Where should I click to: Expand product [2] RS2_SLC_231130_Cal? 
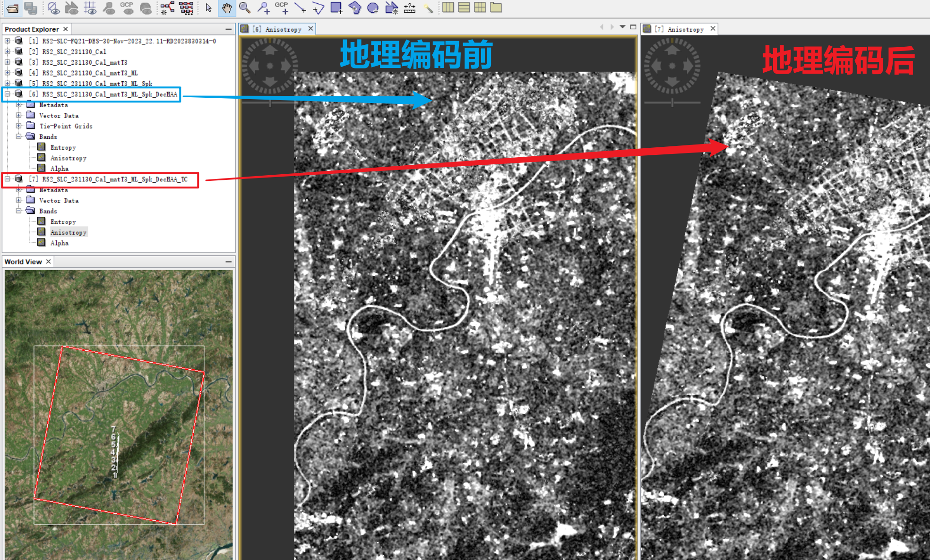click(x=8, y=51)
